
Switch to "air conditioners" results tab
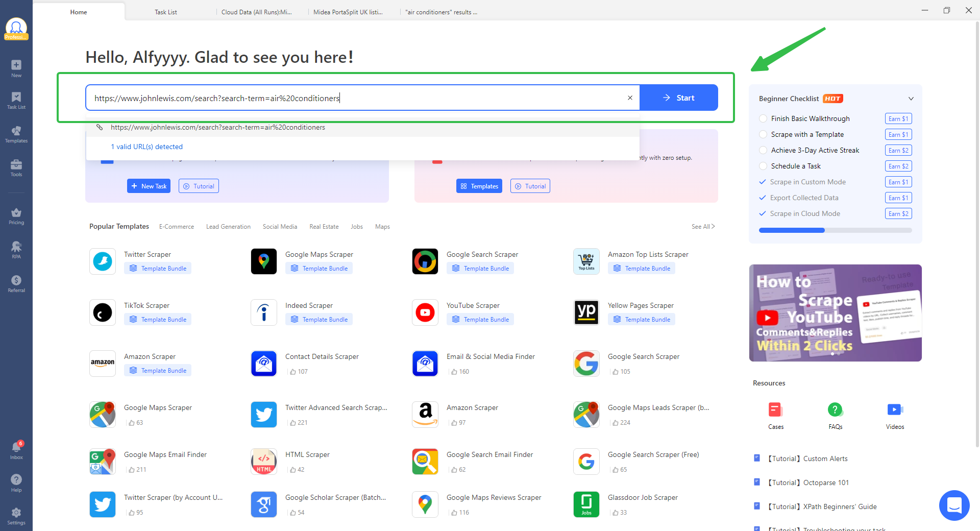pos(442,12)
